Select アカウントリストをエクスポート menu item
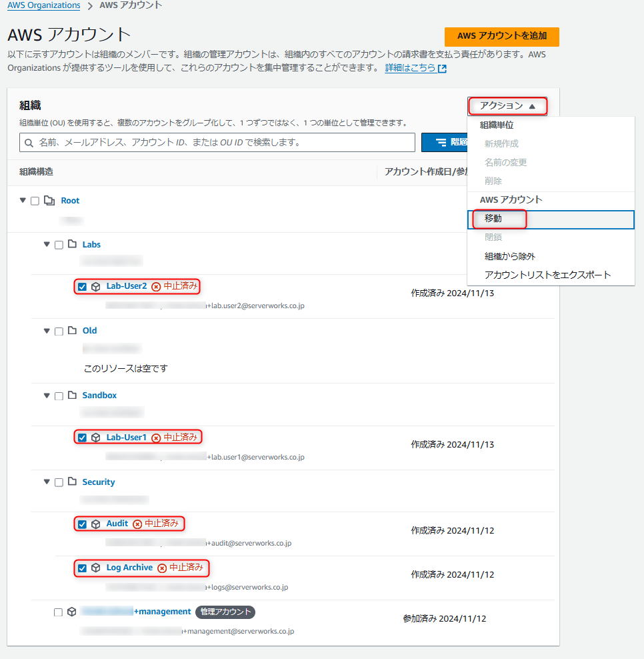Image resolution: width=644 pixels, height=659 pixels. (550, 275)
